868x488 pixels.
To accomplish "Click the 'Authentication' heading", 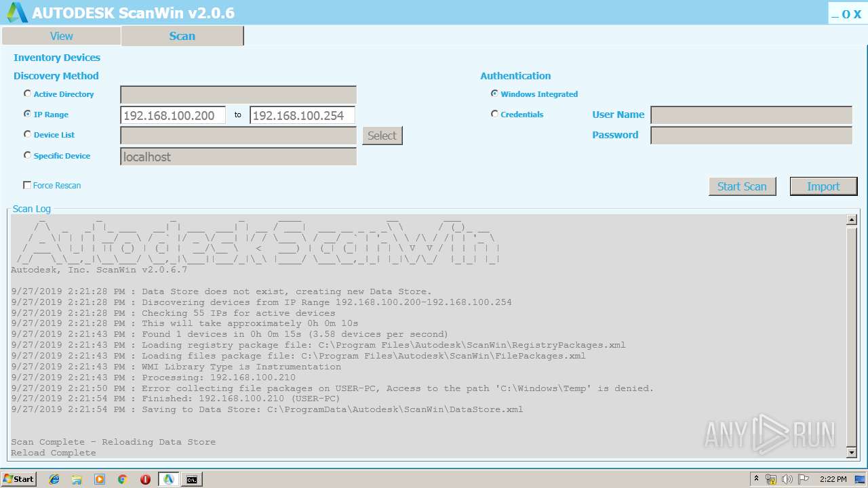I will pyautogui.click(x=515, y=76).
